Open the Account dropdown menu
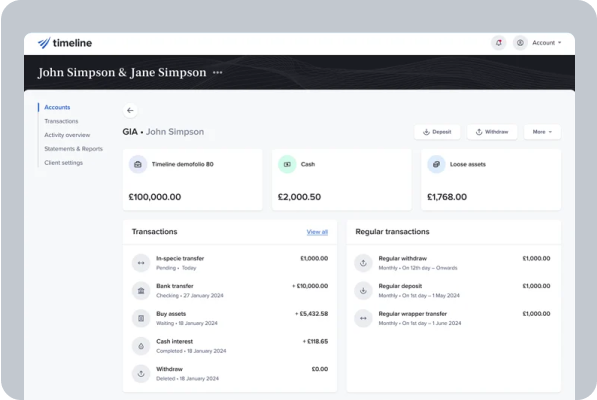This screenshot has width=597, height=400. point(547,43)
